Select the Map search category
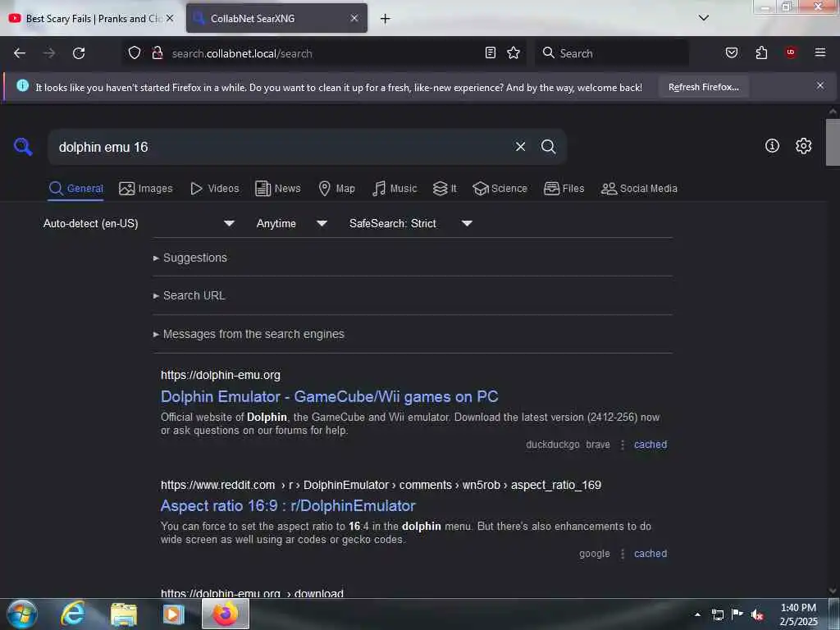The width and height of the screenshot is (840, 630). [x=337, y=189]
